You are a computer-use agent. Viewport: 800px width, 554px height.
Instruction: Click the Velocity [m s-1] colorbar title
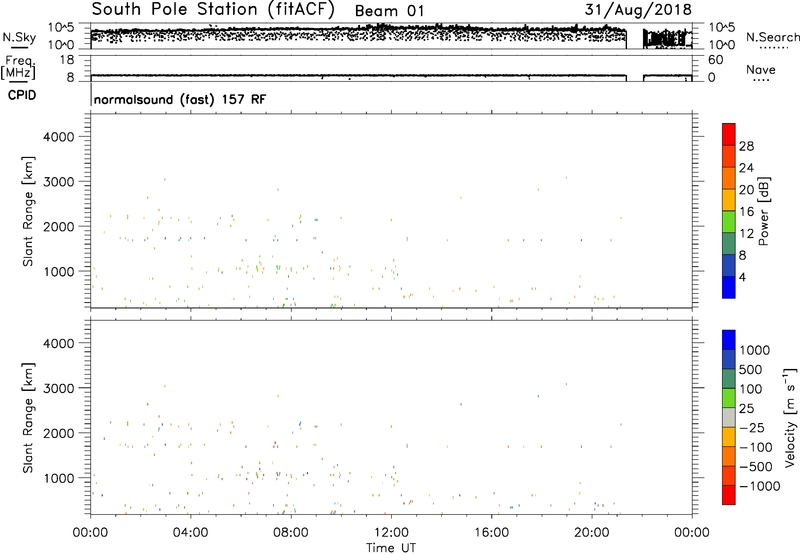point(790,417)
